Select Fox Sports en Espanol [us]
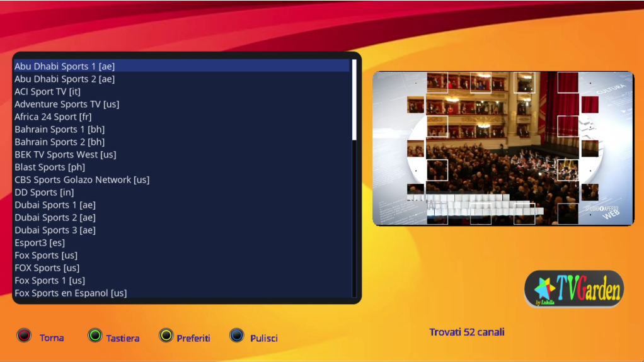This screenshot has height=362, width=644. [x=181, y=293]
